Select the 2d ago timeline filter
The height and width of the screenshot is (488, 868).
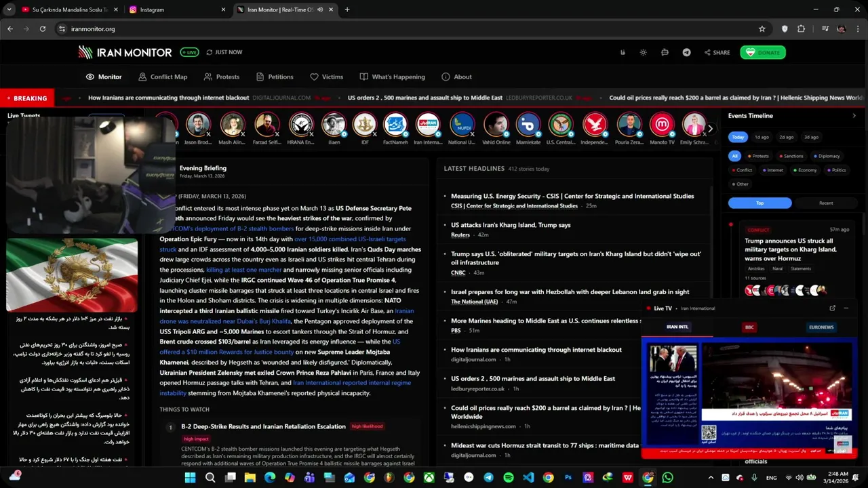coord(786,137)
